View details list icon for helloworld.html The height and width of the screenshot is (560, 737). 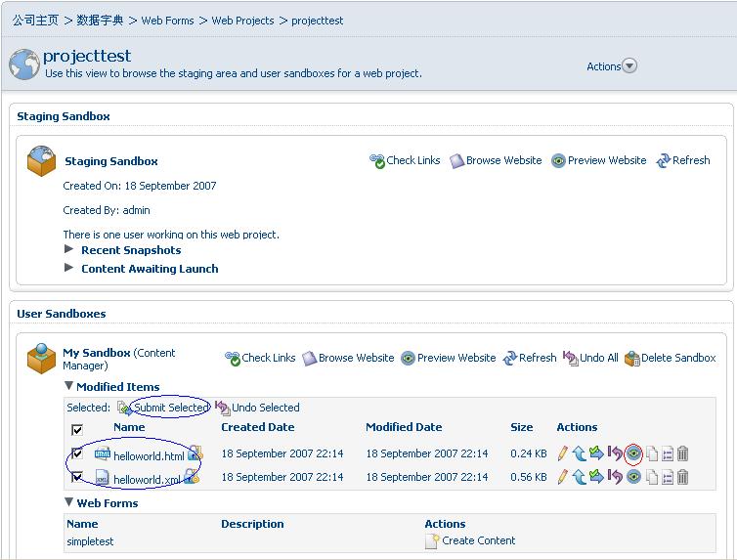pyautogui.click(x=668, y=453)
